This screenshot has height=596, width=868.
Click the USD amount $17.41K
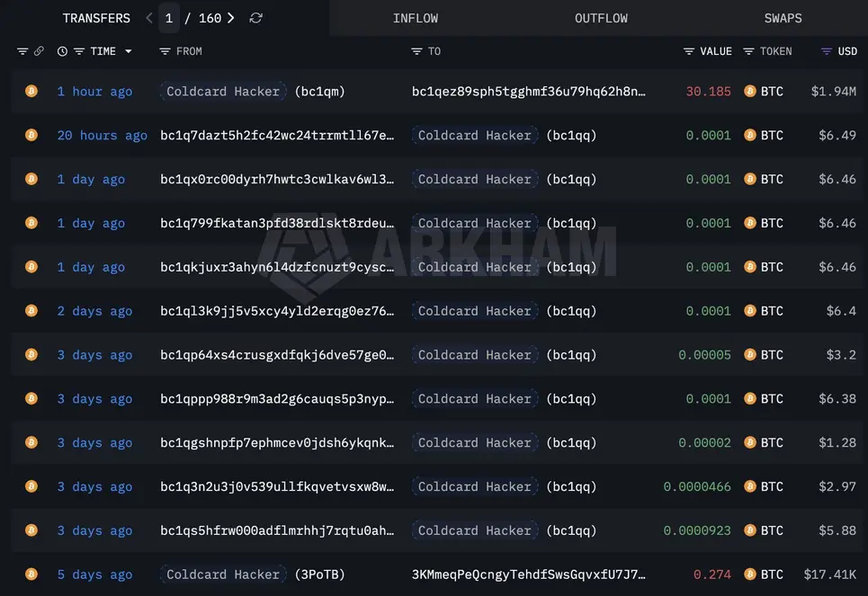coord(830,574)
